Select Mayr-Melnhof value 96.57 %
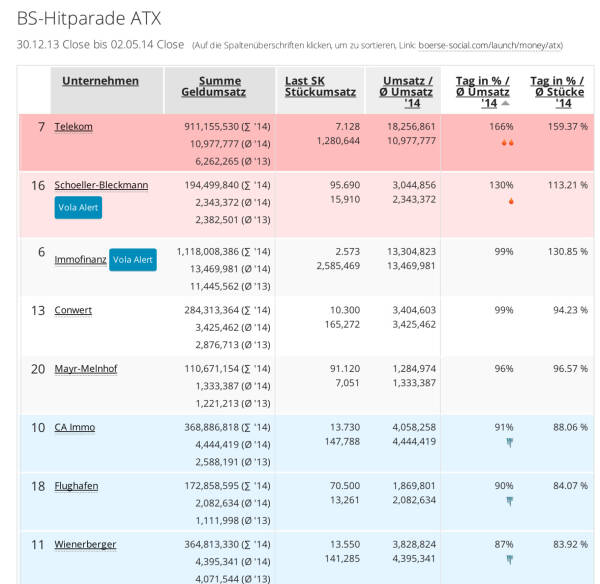The image size is (600, 584). [x=570, y=369]
